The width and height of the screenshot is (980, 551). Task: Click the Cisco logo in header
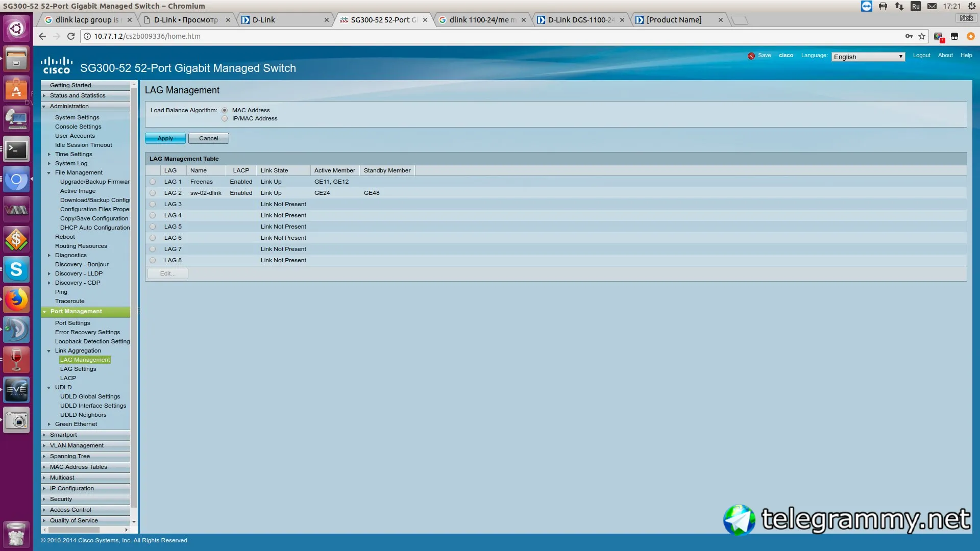pos(56,66)
